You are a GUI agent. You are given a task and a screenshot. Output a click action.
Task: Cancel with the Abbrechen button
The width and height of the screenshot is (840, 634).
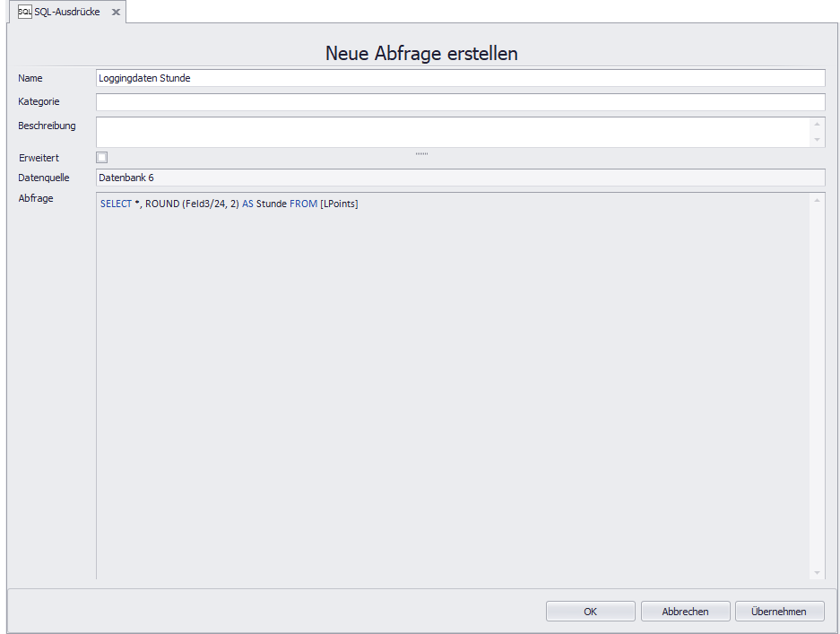click(x=685, y=611)
